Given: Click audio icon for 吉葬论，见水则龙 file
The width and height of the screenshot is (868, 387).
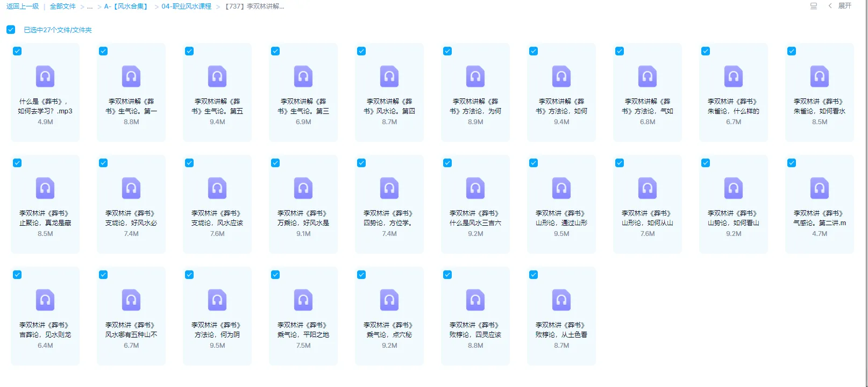Looking at the screenshot, I should coord(45,300).
